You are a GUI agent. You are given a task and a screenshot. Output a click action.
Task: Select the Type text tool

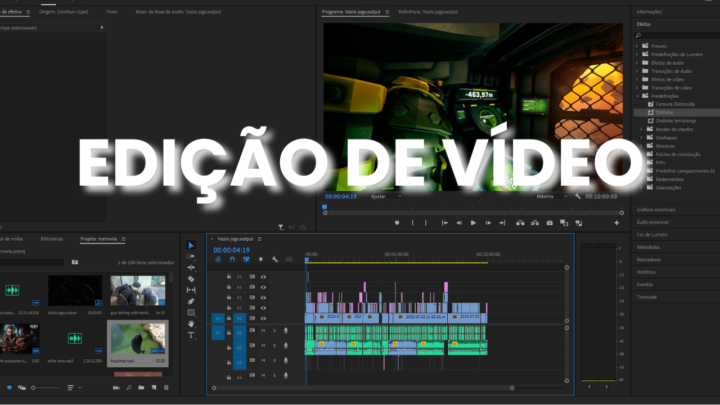[x=191, y=334]
